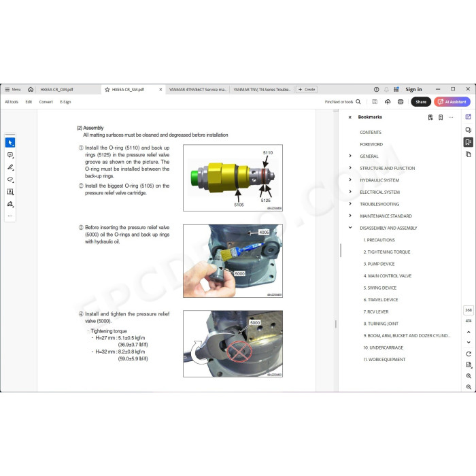Open the Convert menu

click(x=46, y=102)
